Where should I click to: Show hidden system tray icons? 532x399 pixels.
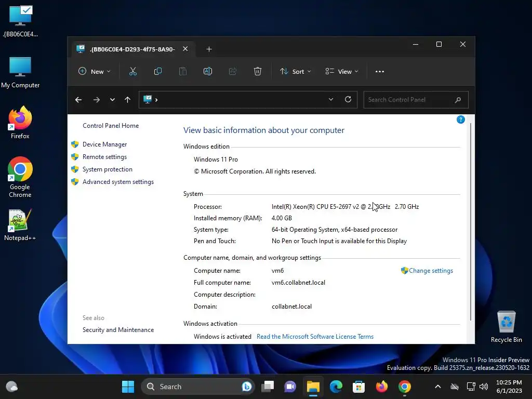(x=437, y=387)
